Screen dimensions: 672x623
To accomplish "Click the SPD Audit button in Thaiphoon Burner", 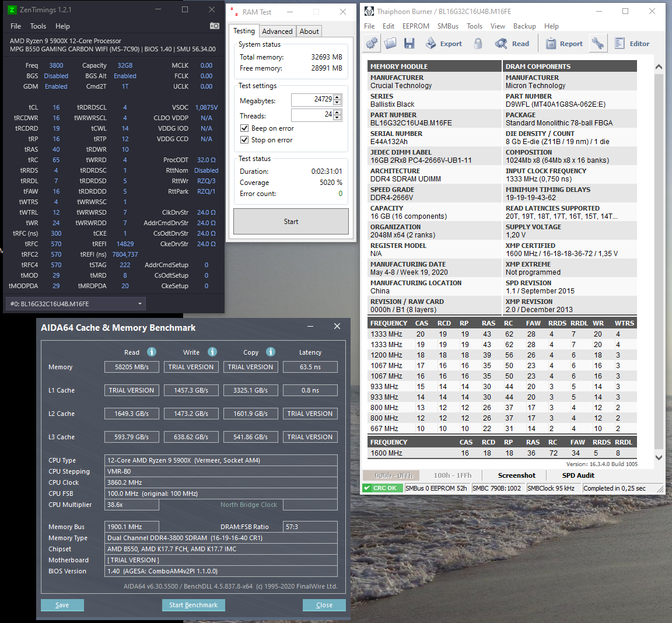I will click(578, 475).
